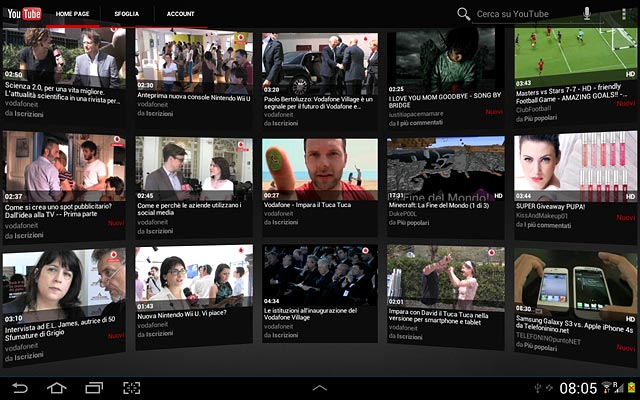Open Nuova Nintendo Wii U Vi piace thumbnail
The height and width of the screenshot is (400, 640).
pos(194,278)
